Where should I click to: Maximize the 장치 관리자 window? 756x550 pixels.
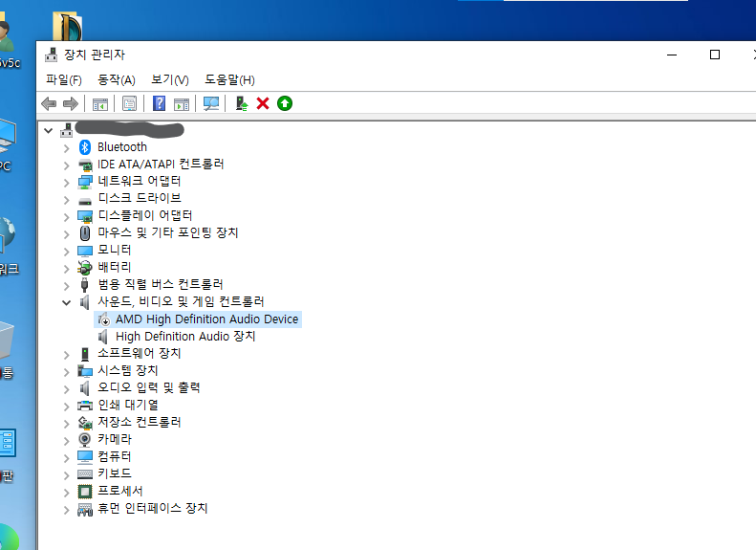pyautogui.click(x=715, y=55)
